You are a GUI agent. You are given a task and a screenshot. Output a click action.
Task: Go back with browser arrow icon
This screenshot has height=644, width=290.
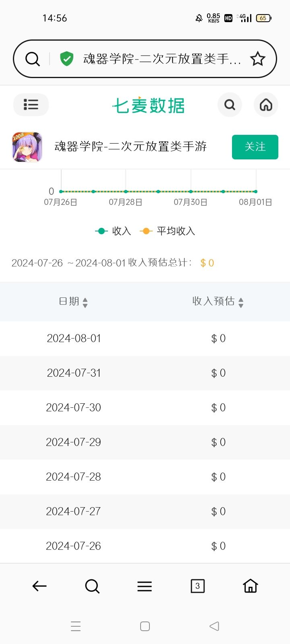point(39,586)
